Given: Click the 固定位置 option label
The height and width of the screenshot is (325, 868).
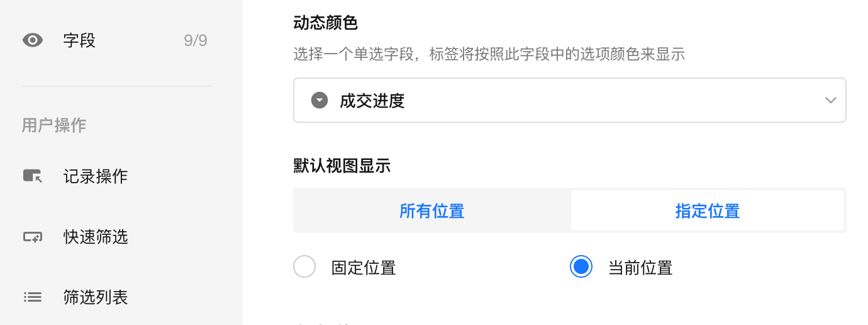Looking at the screenshot, I should [364, 268].
